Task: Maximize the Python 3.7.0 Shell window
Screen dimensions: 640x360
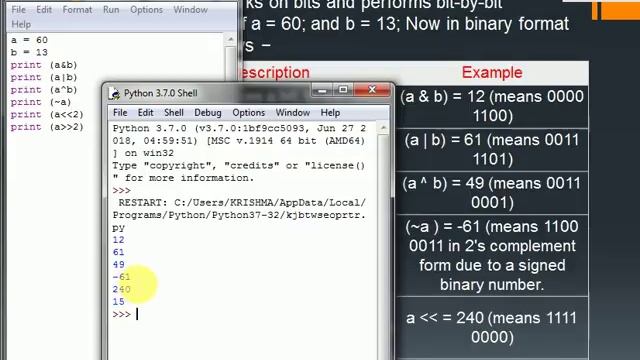Action: 343,90
